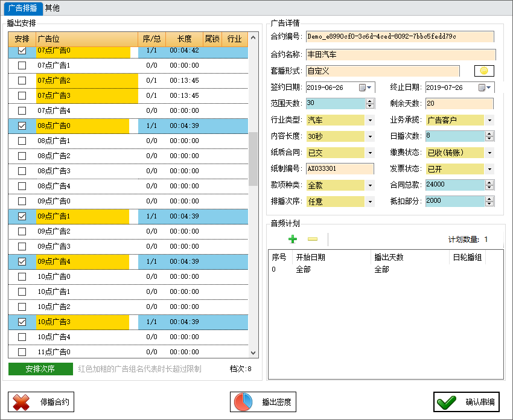Expand the 行业类型 dropdown

370,120
